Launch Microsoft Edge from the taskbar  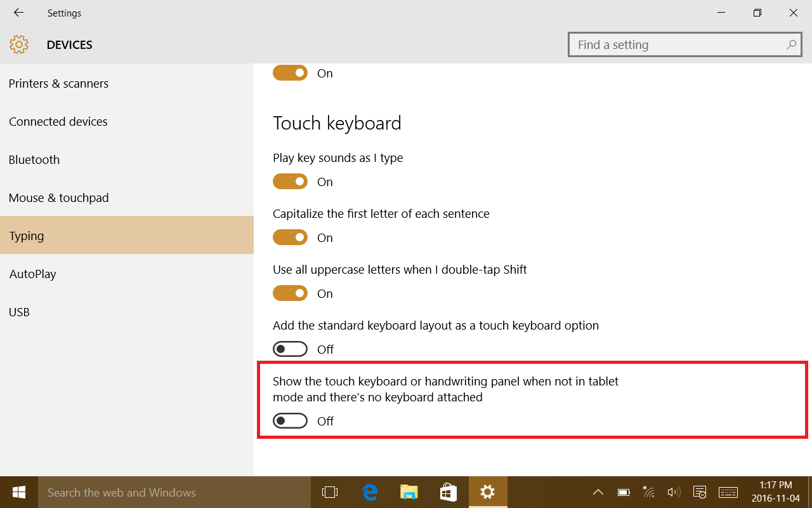tap(370, 492)
